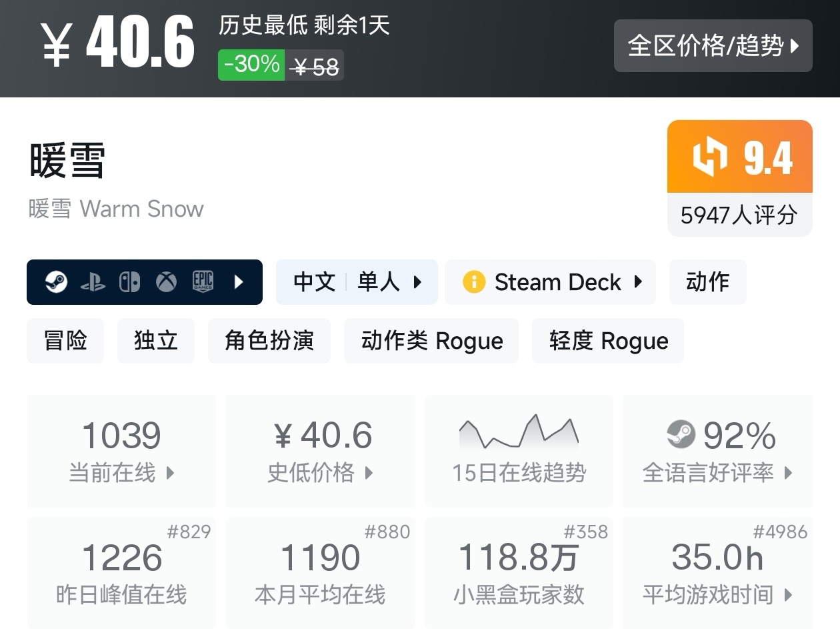Image resolution: width=840 pixels, height=629 pixels.
Task: Open 全区价格/趋势 regional price trends
Action: pos(713,45)
